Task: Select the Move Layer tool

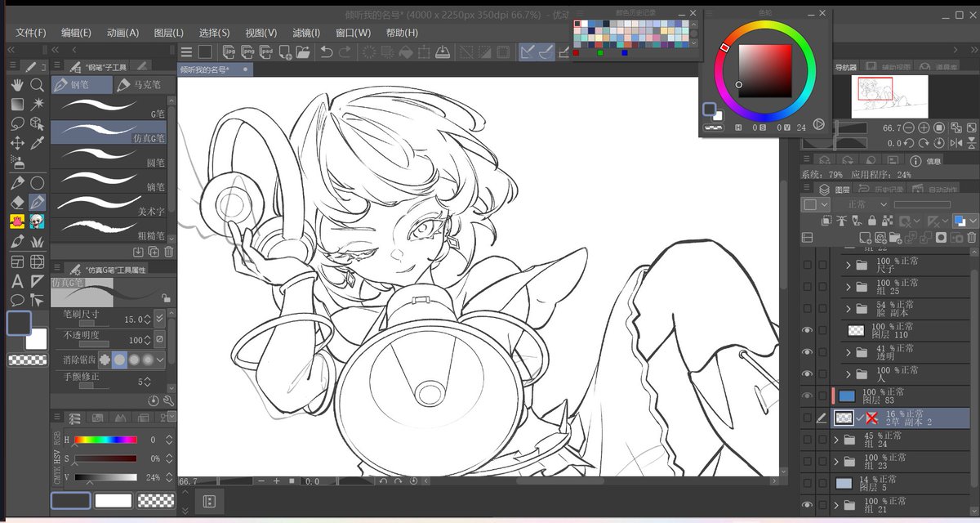Action: click(x=17, y=143)
